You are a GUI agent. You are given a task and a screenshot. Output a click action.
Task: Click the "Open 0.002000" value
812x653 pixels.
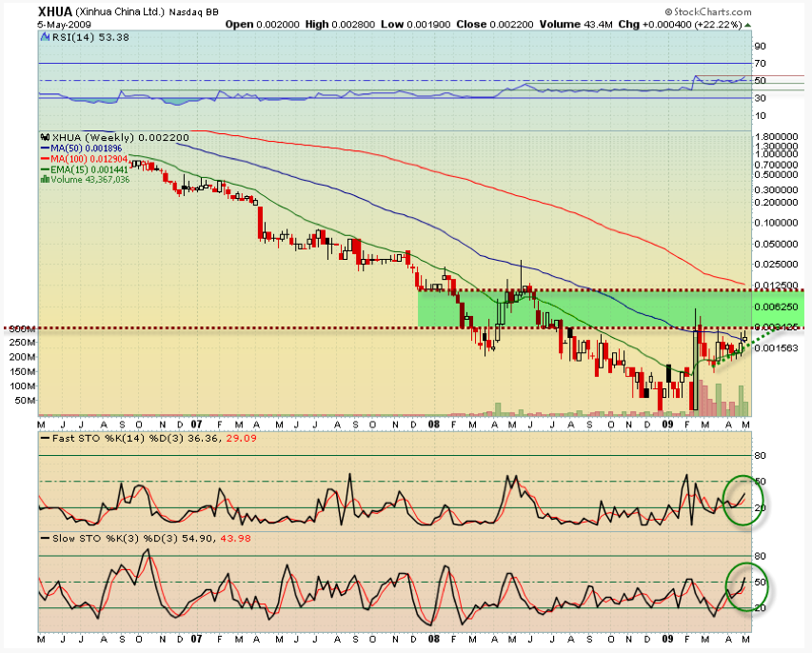(x=263, y=25)
